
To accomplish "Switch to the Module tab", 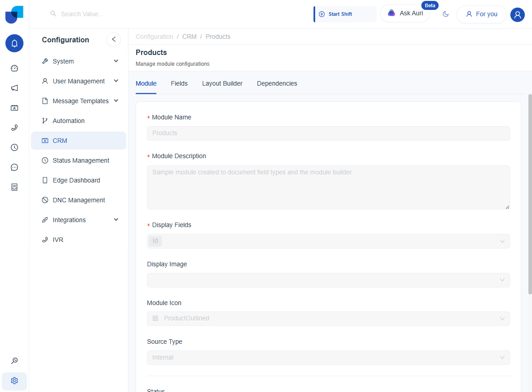I will click(x=146, y=83).
